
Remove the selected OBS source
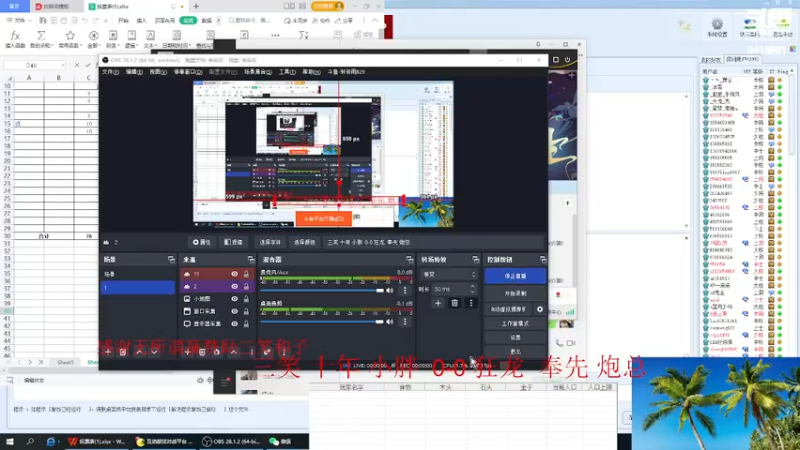[202, 352]
